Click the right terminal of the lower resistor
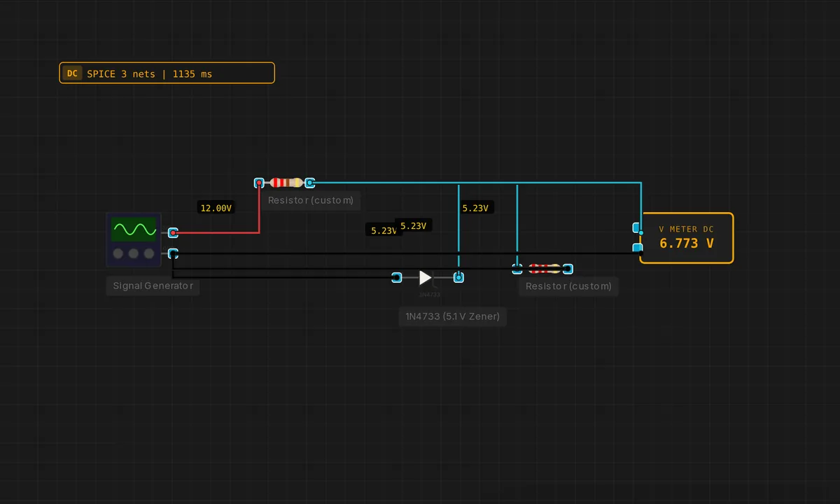The image size is (840, 504). (568, 269)
